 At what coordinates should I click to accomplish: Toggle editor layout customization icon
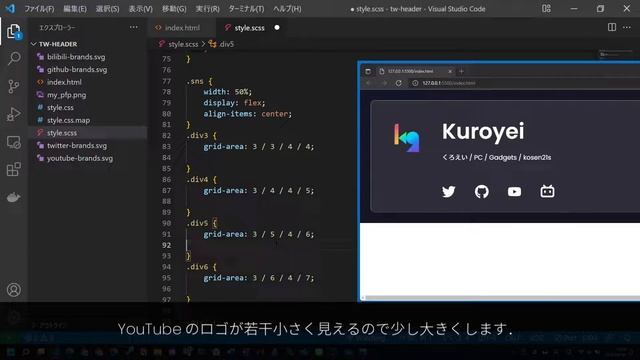click(546, 9)
